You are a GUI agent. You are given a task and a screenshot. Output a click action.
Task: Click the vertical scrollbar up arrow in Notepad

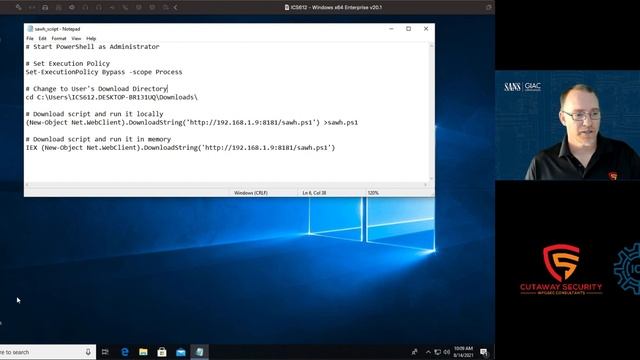point(431,46)
